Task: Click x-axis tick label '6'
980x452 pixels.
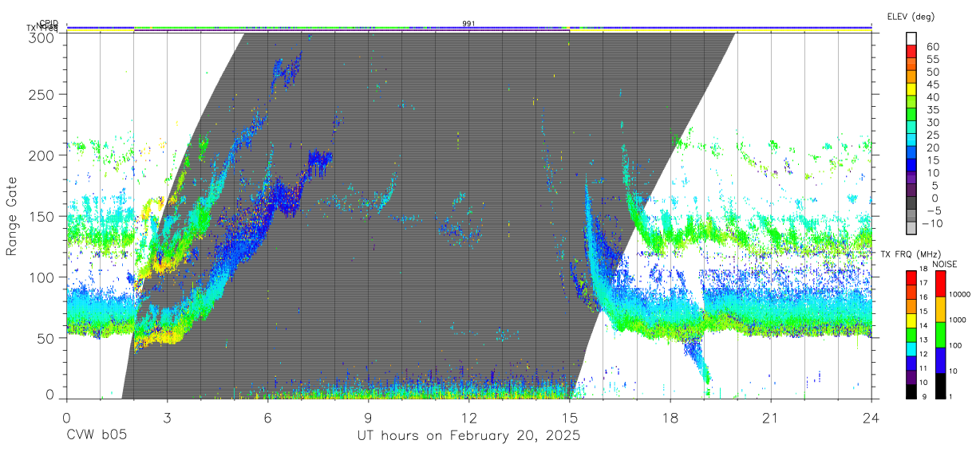Action: [x=267, y=417]
